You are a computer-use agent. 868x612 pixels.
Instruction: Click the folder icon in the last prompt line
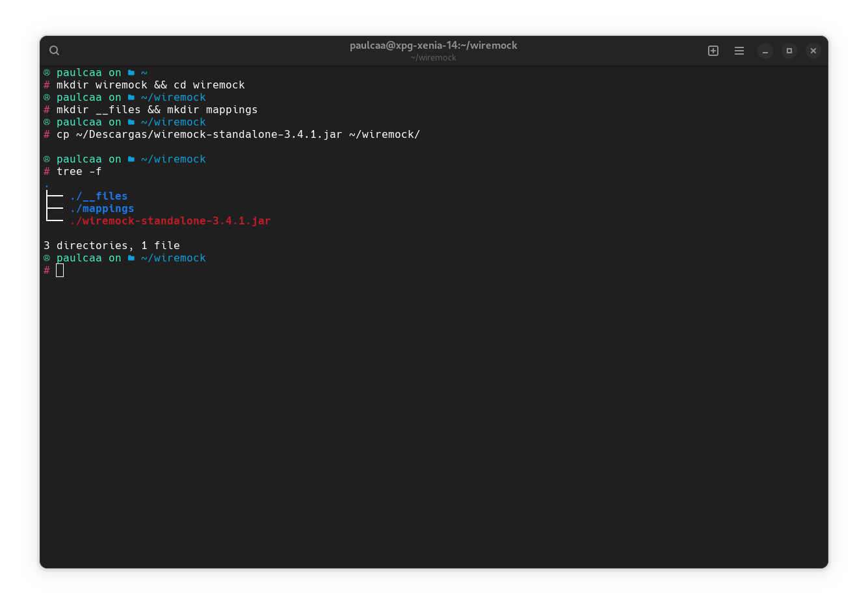tap(131, 258)
